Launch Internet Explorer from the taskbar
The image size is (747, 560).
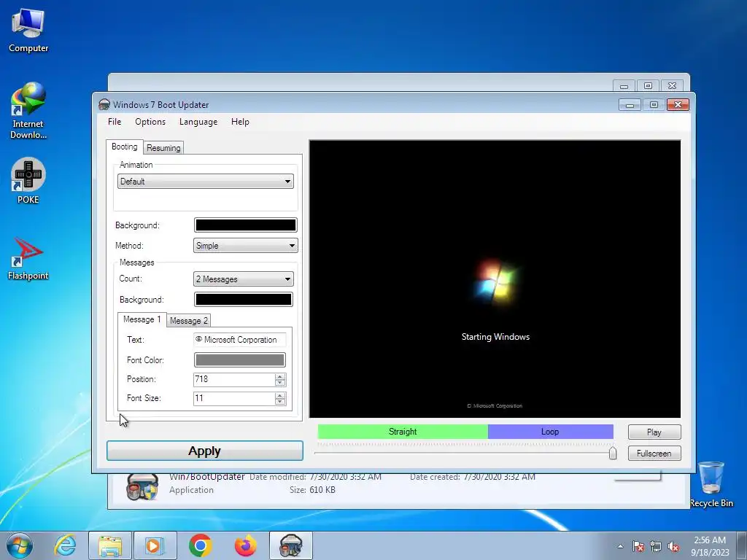coord(65,545)
